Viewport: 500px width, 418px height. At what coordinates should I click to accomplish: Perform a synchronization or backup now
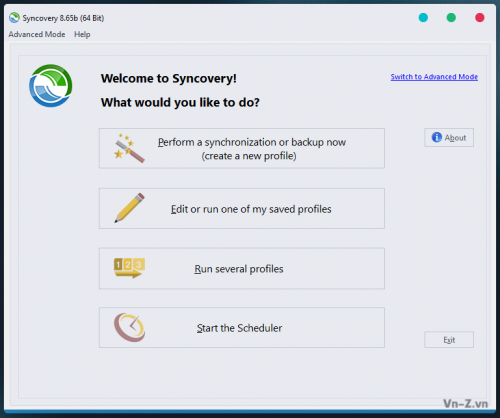click(x=242, y=148)
